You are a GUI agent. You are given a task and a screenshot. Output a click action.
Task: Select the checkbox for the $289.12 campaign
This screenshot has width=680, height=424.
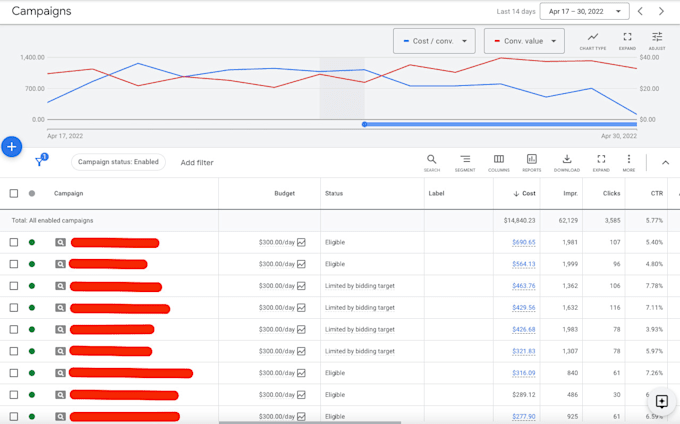[x=14, y=395]
